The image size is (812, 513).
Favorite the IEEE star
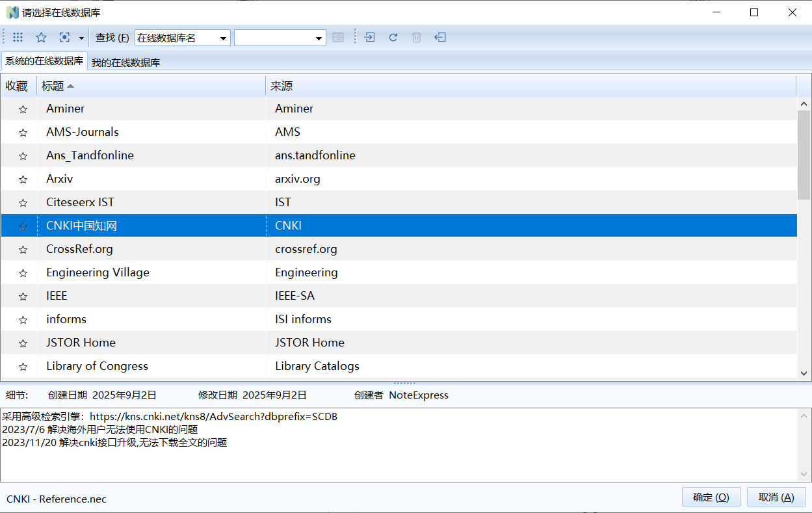23,296
